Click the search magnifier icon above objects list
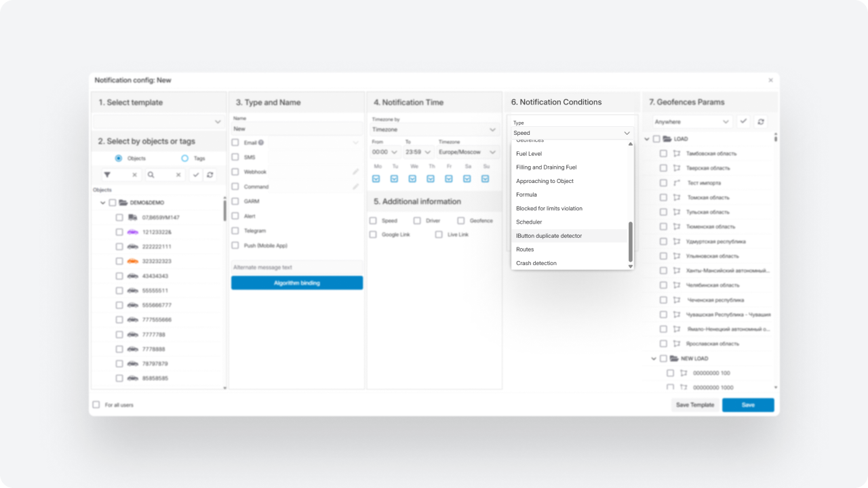The height and width of the screenshot is (488, 868). point(151,175)
